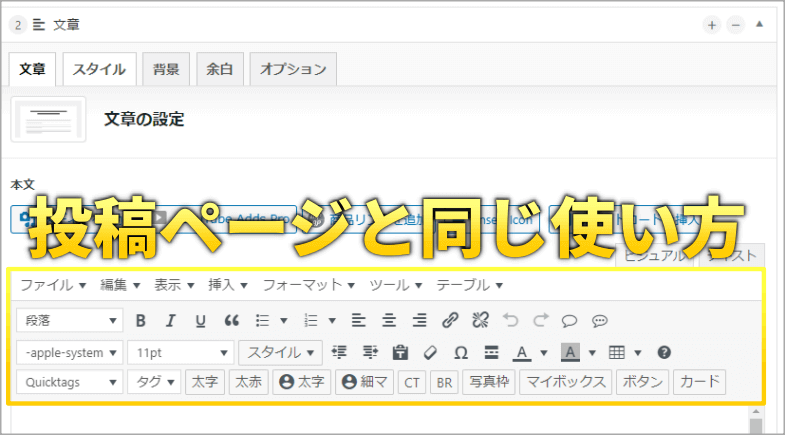The height and width of the screenshot is (435, 785).
Task: Clear formatting with eraser icon
Action: 430,352
